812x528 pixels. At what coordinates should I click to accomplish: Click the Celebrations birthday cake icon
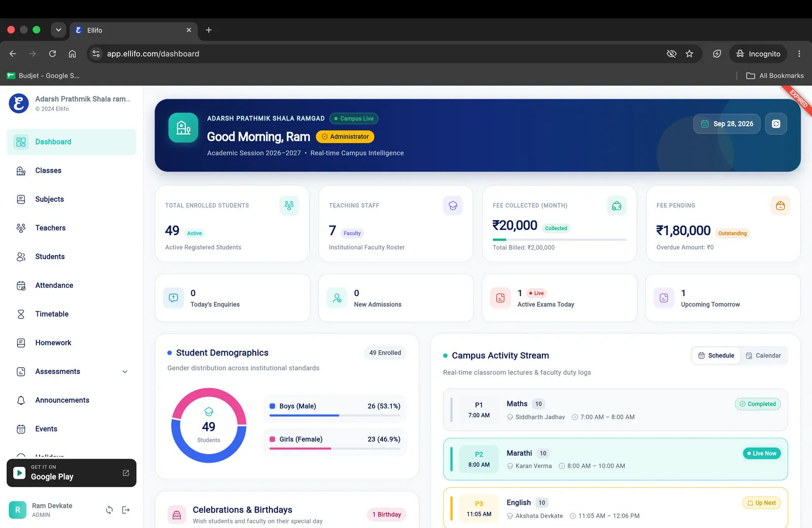click(x=177, y=515)
